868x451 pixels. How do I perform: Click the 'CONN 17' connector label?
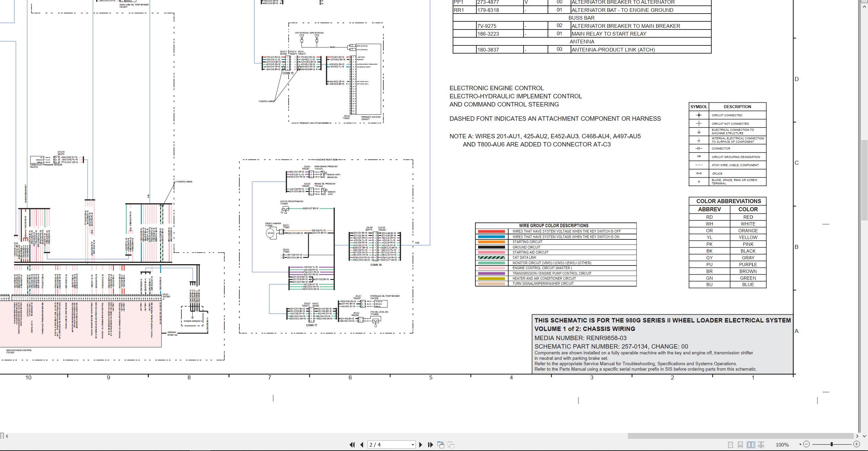pyautogui.click(x=312, y=325)
